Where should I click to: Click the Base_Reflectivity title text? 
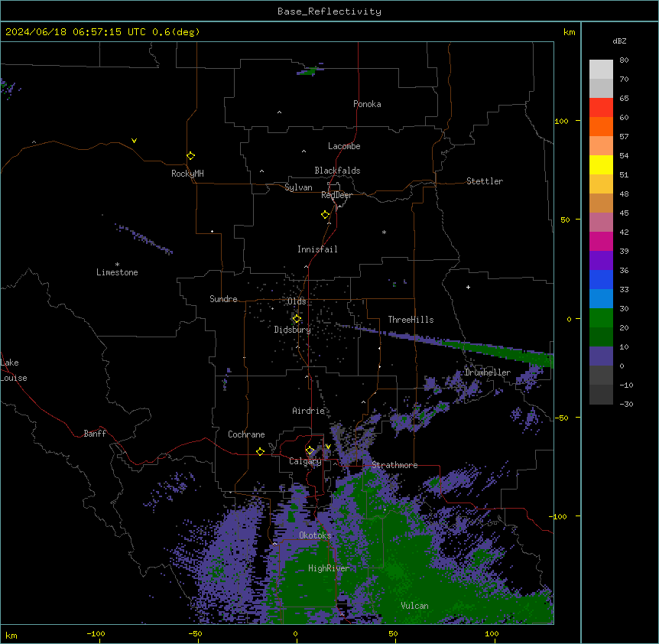329,11
